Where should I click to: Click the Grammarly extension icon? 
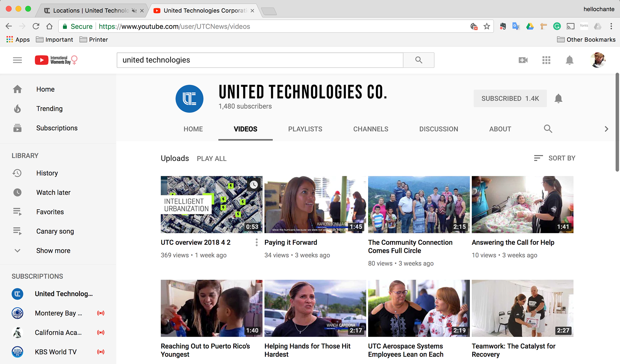(557, 26)
